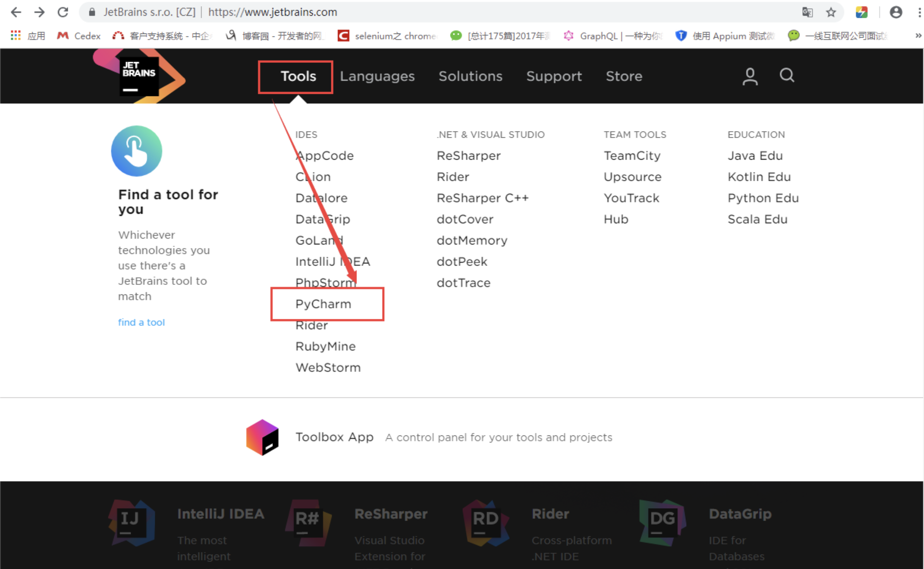The image size is (924, 569).
Task: Open dotCover link
Action: click(465, 219)
